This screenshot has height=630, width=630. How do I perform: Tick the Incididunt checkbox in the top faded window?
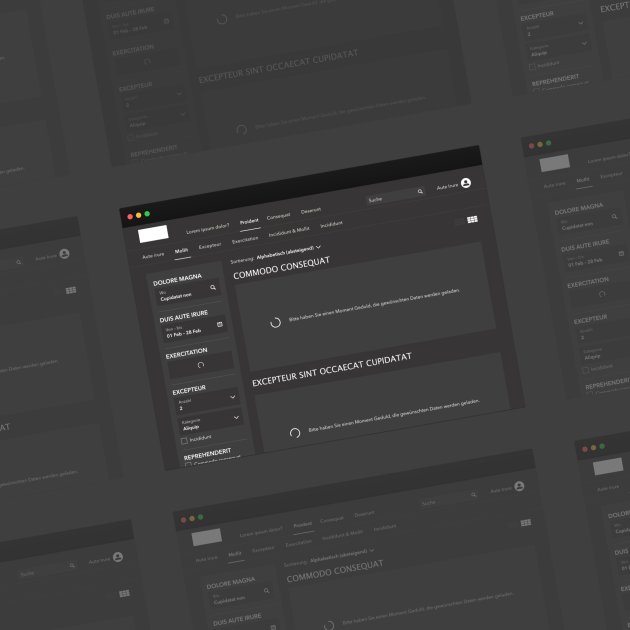point(131,137)
